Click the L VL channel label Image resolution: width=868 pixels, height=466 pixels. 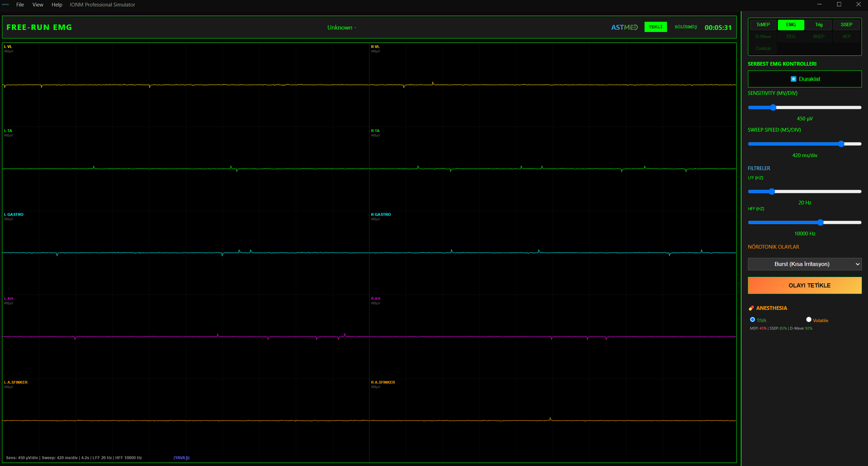coord(8,47)
